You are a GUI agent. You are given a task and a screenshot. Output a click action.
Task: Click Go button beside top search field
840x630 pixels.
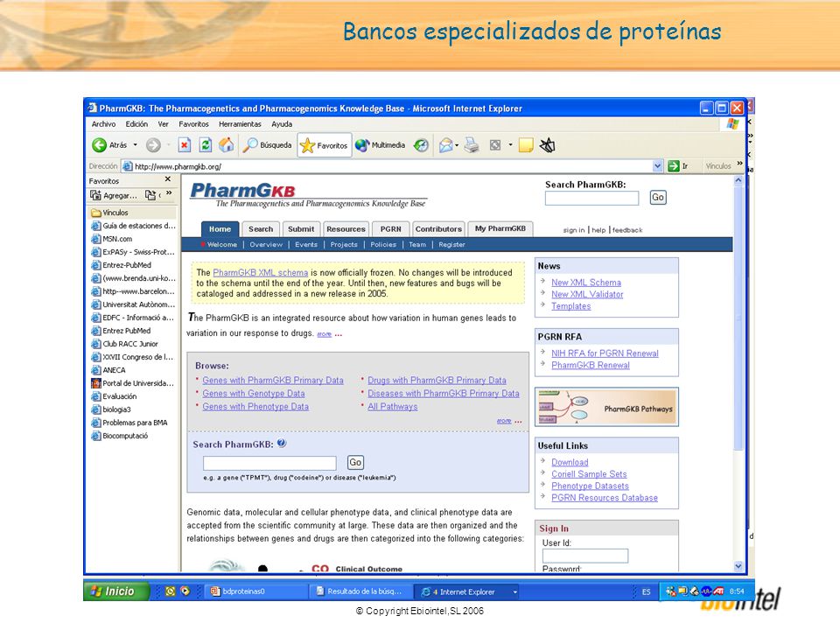(658, 198)
